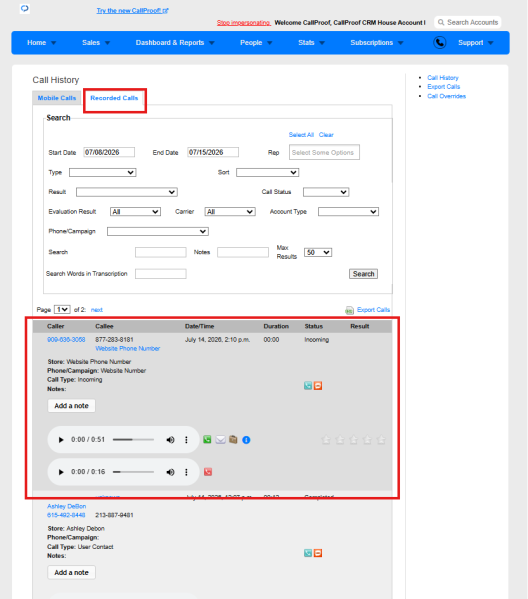
Task: Open more options on 0:16 recording
Action: click(186, 472)
